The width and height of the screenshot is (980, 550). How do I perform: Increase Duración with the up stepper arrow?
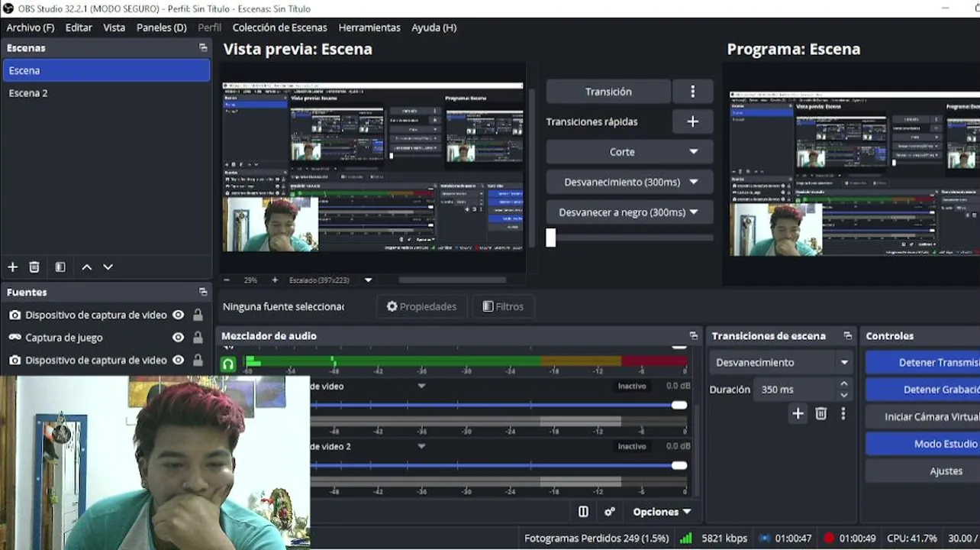click(x=843, y=384)
